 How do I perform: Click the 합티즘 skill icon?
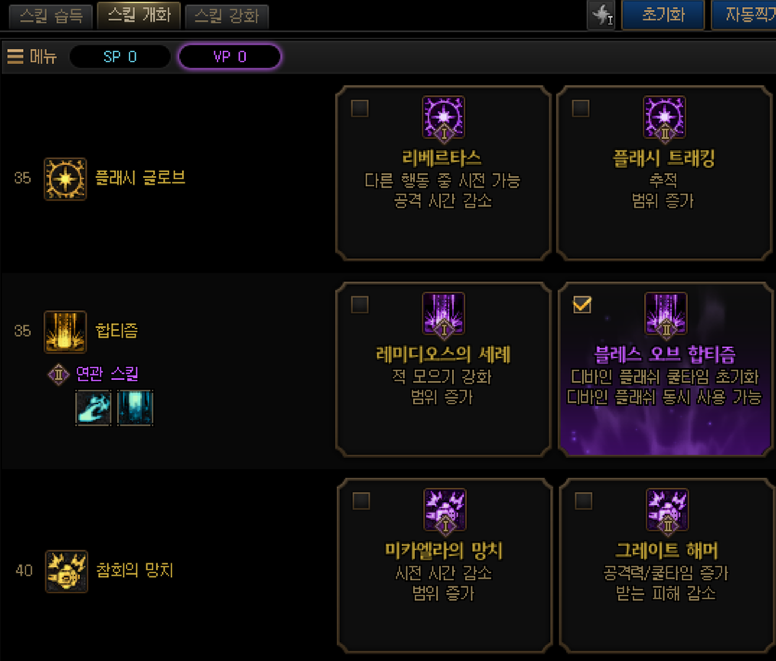coord(65,331)
